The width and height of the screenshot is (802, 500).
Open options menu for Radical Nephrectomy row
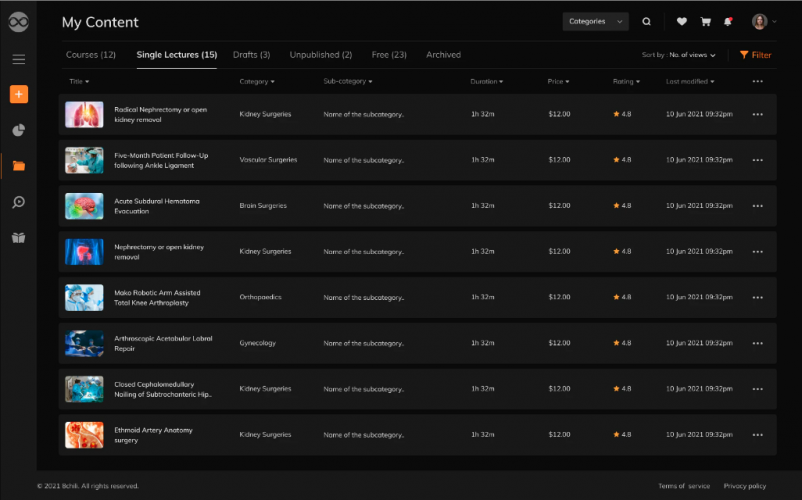(757, 114)
